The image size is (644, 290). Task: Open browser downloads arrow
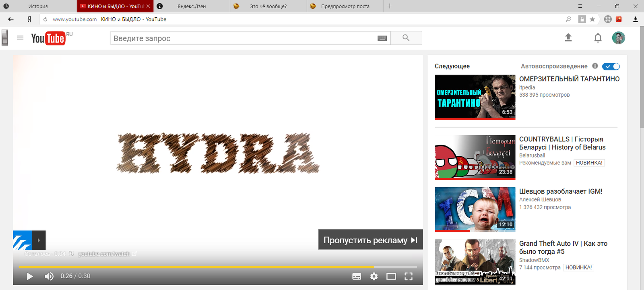(x=636, y=19)
